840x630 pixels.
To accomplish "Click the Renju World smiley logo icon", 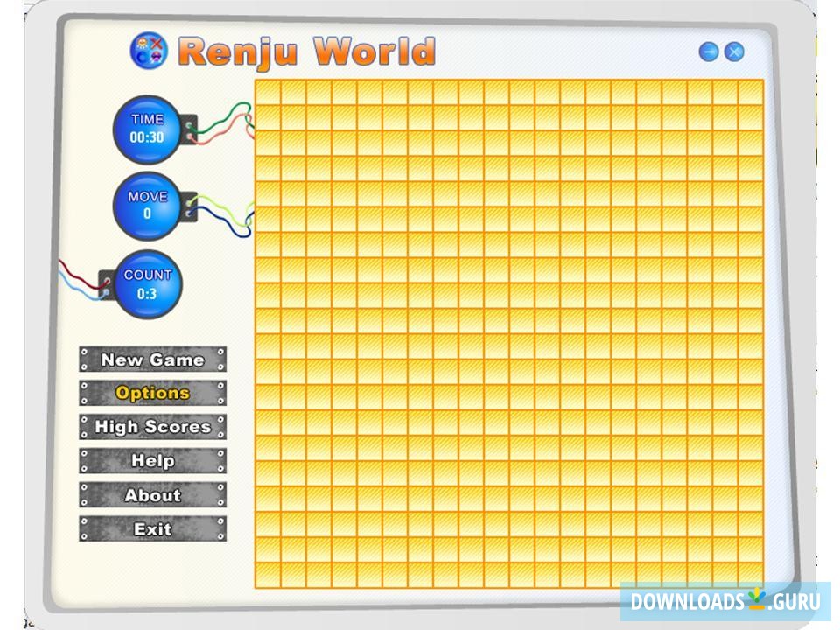I will [x=149, y=51].
